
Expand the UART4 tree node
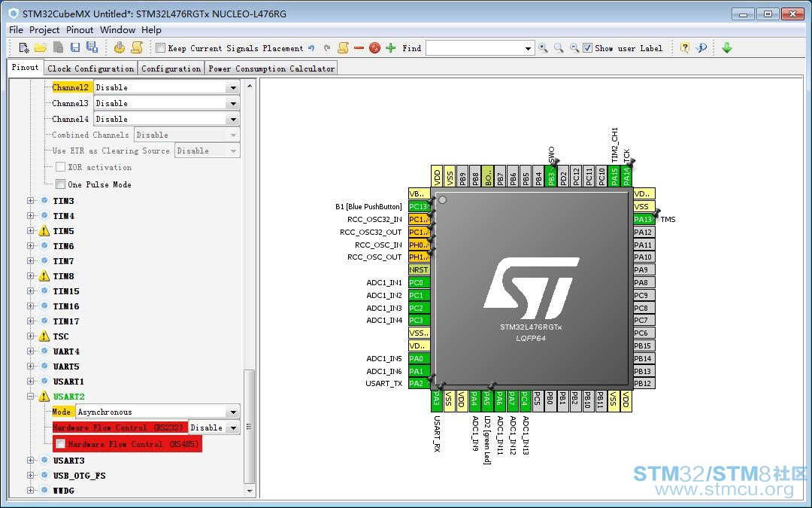tap(31, 351)
